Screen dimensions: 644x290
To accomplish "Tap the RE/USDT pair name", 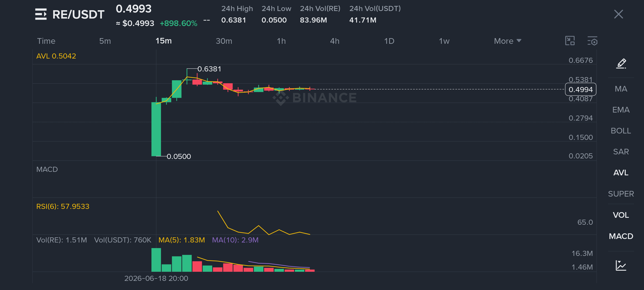I will (x=78, y=15).
